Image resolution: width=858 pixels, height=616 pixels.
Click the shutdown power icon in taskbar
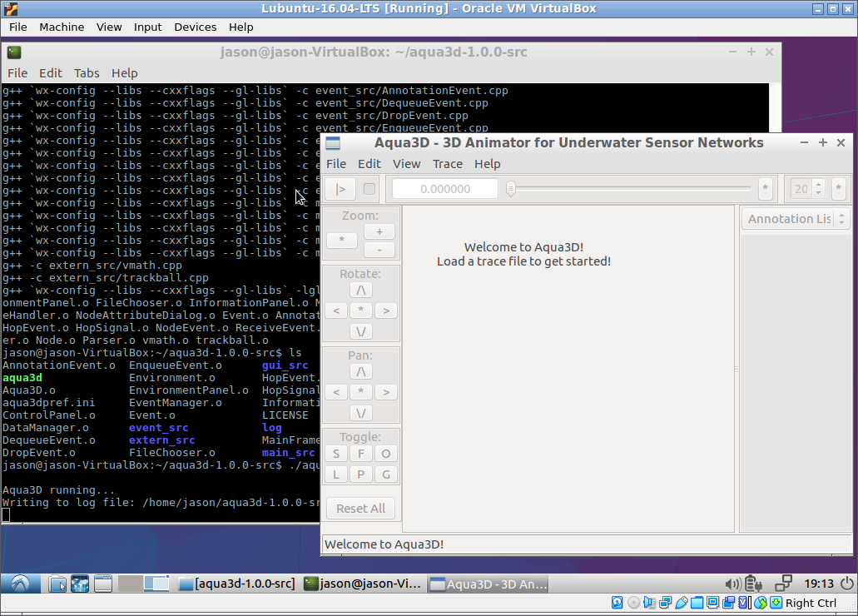[x=846, y=584]
